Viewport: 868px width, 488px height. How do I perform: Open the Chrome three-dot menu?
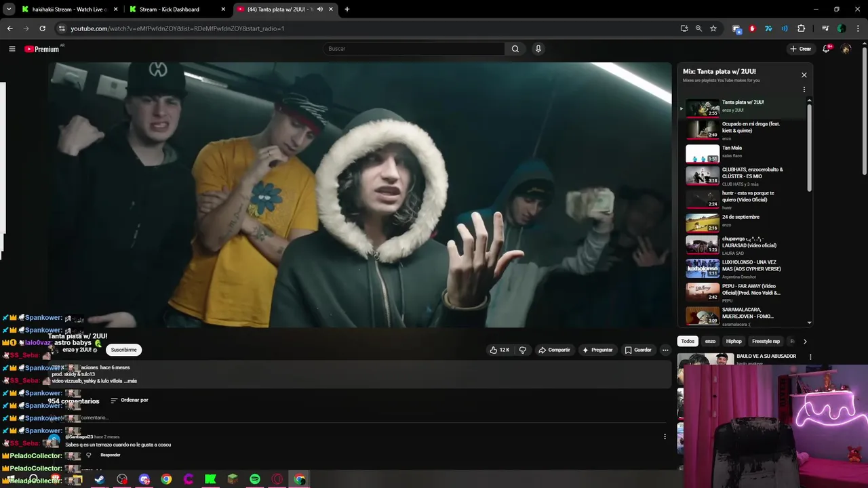click(857, 28)
